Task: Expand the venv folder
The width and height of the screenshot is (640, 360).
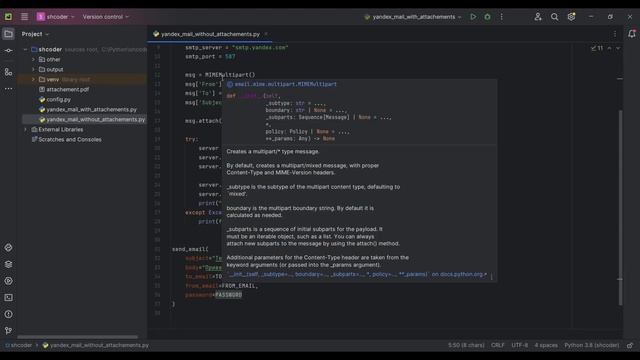Action: tap(33, 79)
